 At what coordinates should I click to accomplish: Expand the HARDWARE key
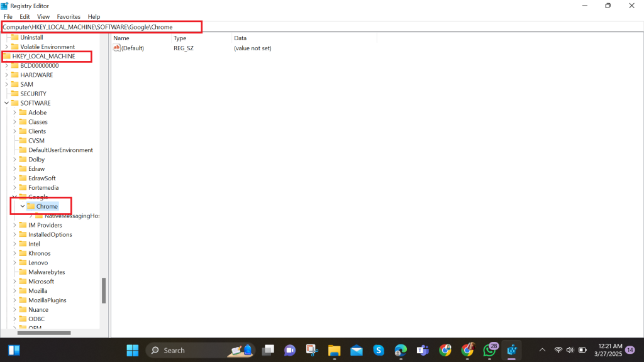click(x=6, y=75)
